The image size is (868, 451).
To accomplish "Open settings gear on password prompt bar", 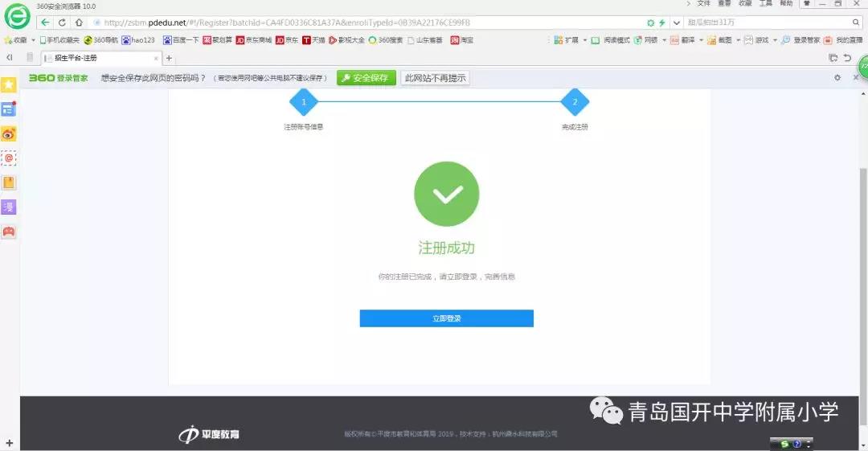I will [837, 78].
